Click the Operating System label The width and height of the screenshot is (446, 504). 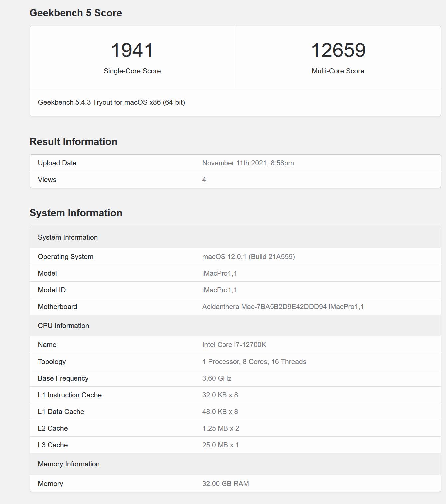pyautogui.click(x=66, y=257)
